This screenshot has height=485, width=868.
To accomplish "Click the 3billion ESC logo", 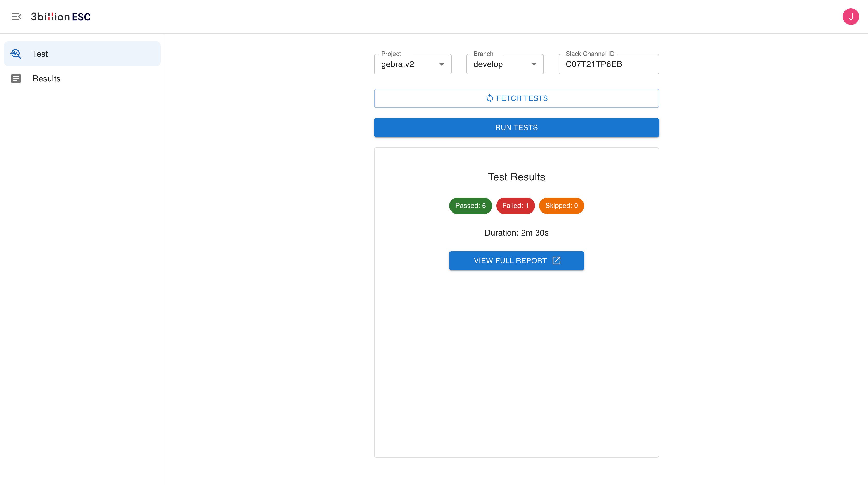I will click(61, 17).
